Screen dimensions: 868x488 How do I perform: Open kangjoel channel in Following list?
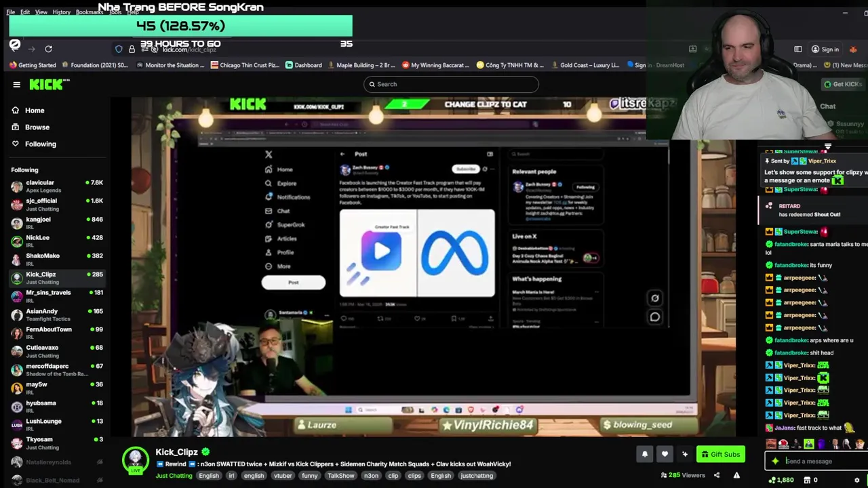pyautogui.click(x=57, y=222)
